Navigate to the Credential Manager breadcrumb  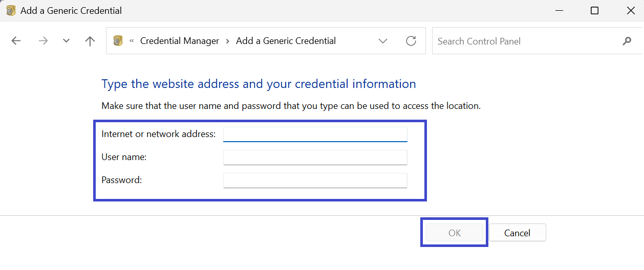tap(179, 41)
